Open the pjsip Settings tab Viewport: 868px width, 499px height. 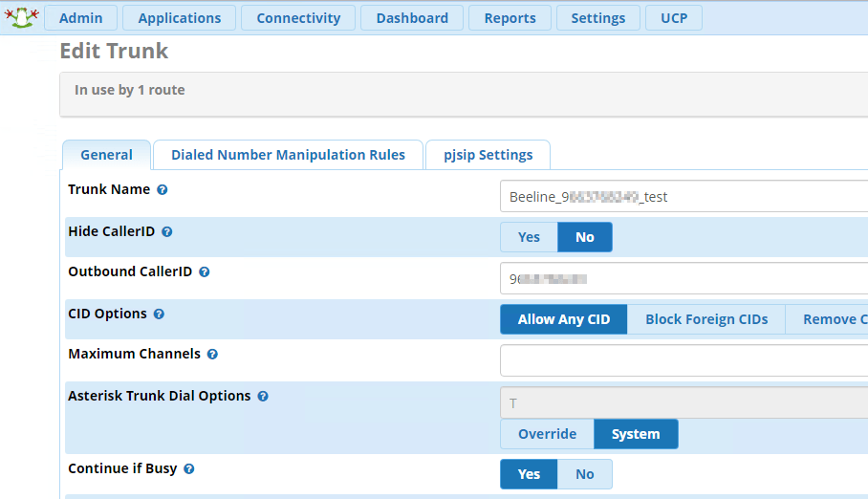coord(488,155)
